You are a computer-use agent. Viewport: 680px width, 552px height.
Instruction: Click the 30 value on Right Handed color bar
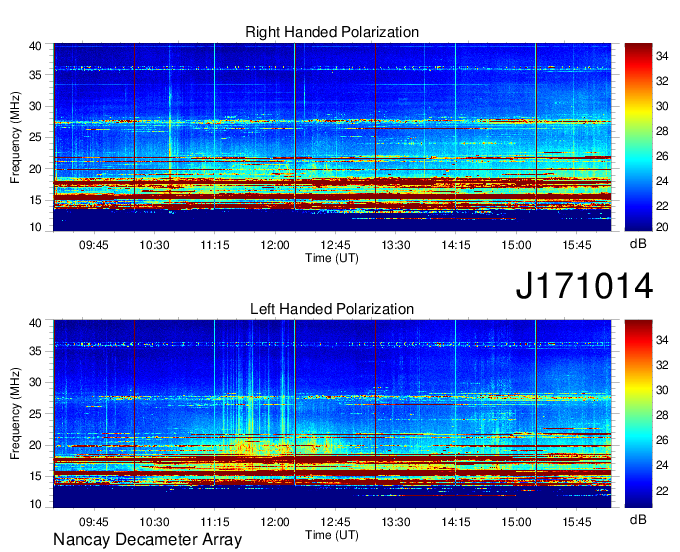point(662,106)
